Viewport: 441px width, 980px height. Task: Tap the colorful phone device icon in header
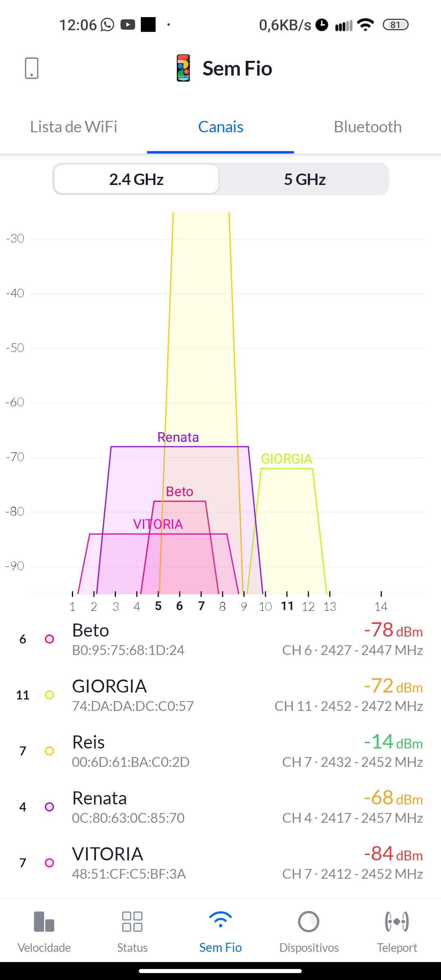[x=183, y=68]
